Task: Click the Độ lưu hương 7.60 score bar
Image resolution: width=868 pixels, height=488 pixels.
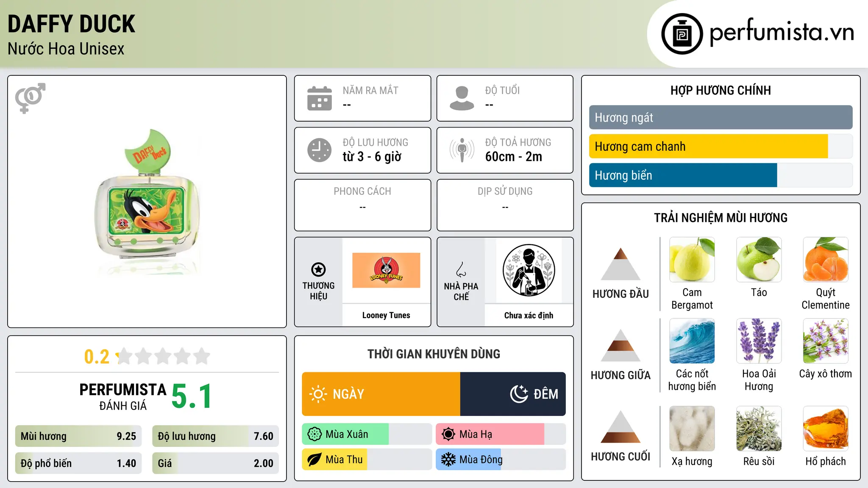Action: pos(216,436)
